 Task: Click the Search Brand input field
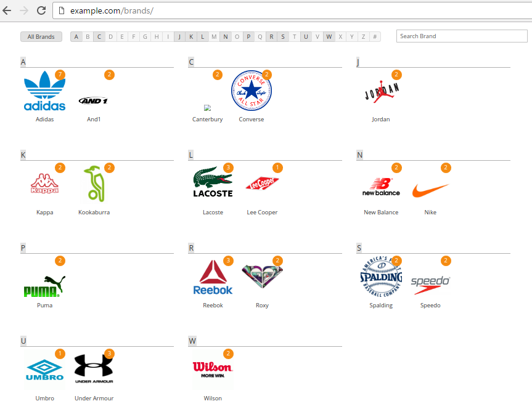462,36
